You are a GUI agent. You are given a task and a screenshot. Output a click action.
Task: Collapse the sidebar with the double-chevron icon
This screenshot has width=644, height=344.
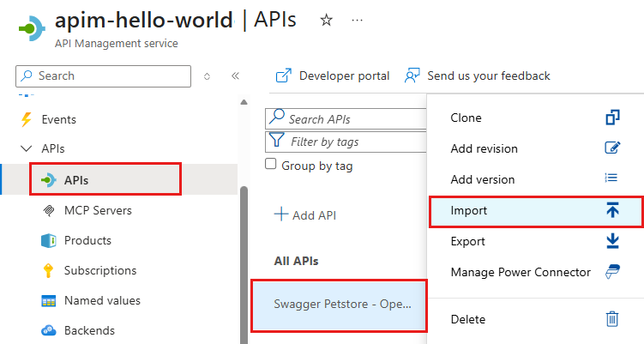235,75
